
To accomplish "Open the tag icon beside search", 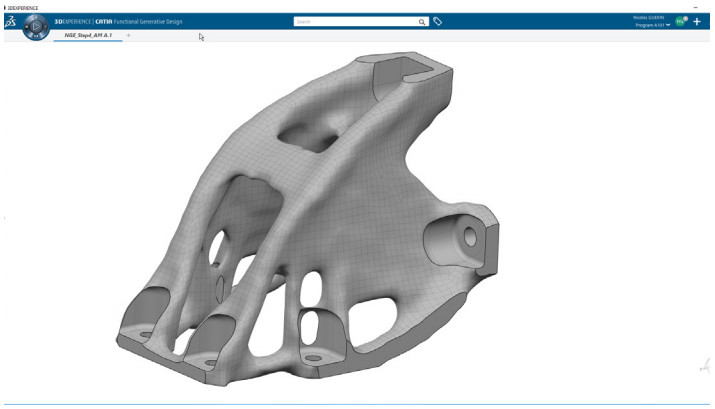I will 438,21.
